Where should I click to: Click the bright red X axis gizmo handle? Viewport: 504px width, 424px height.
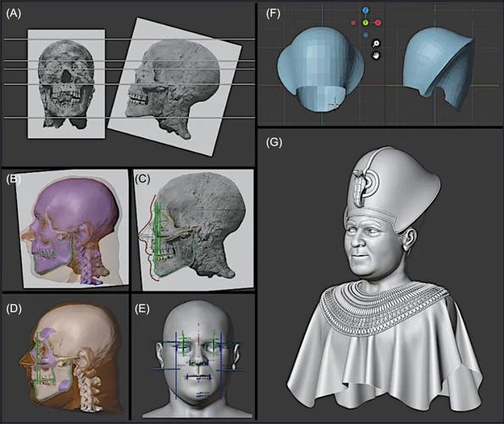(378, 23)
